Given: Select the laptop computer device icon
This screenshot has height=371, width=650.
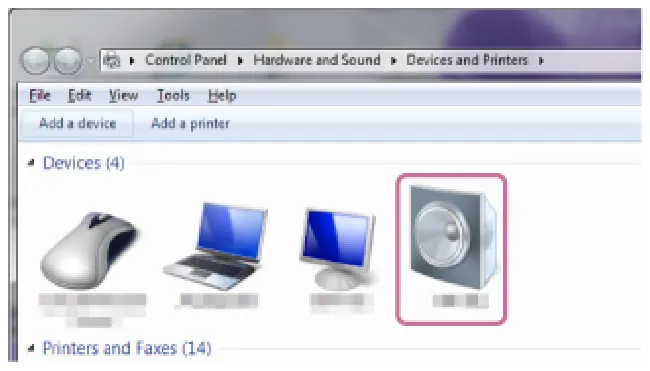Looking at the screenshot, I should click(x=216, y=246).
